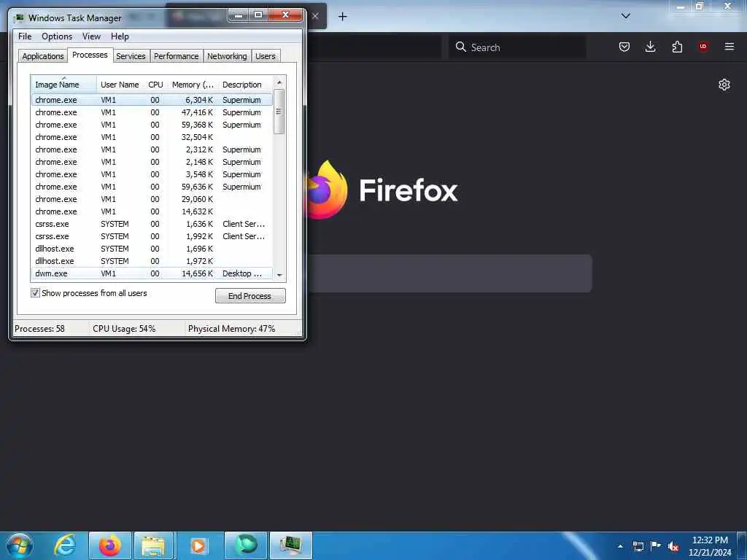Screen dimensions: 747x560
Task: Select chrome.exe row using 47,416 K
Action: (x=152, y=112)
